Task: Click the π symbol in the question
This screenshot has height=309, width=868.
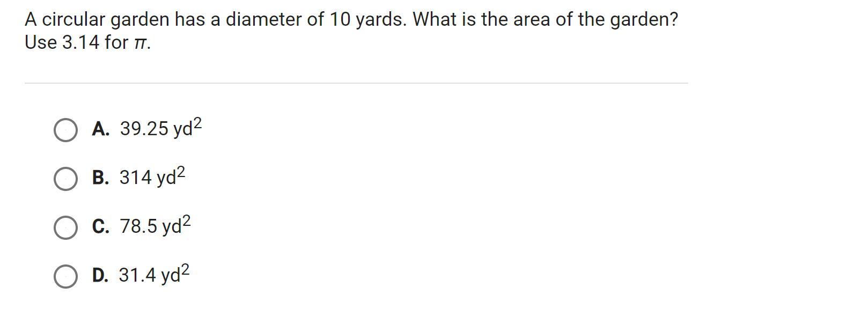Action: [x=140, y=44]
